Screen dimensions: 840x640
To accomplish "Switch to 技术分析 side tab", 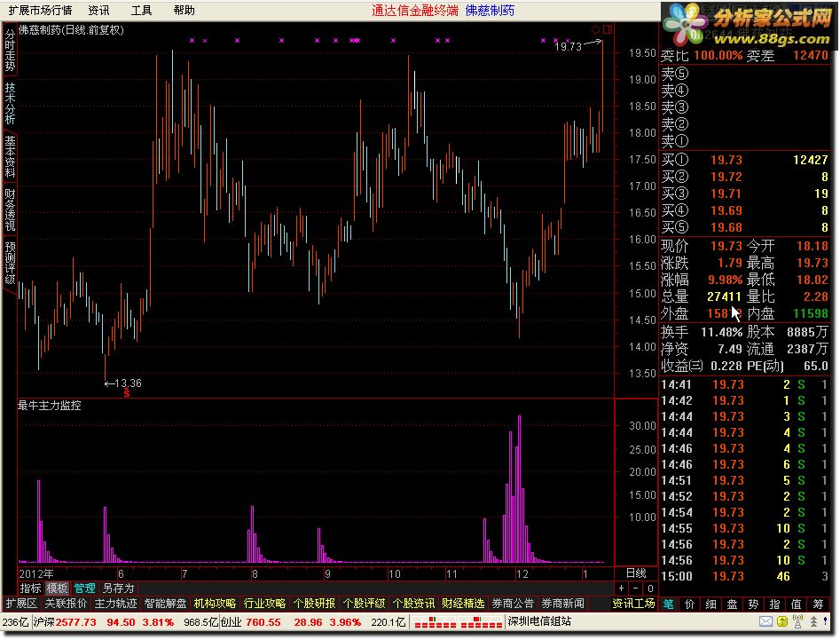I will coord(10,104).
